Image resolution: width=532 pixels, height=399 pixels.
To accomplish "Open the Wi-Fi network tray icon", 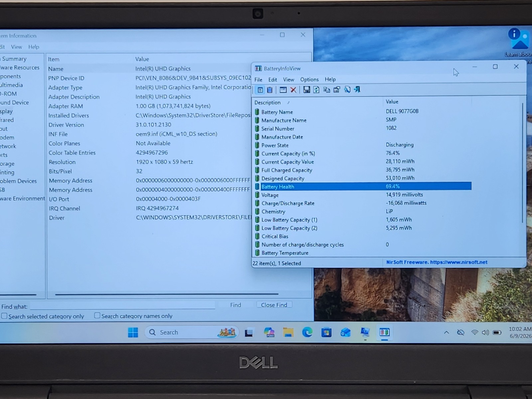I will tap(475, 332).
